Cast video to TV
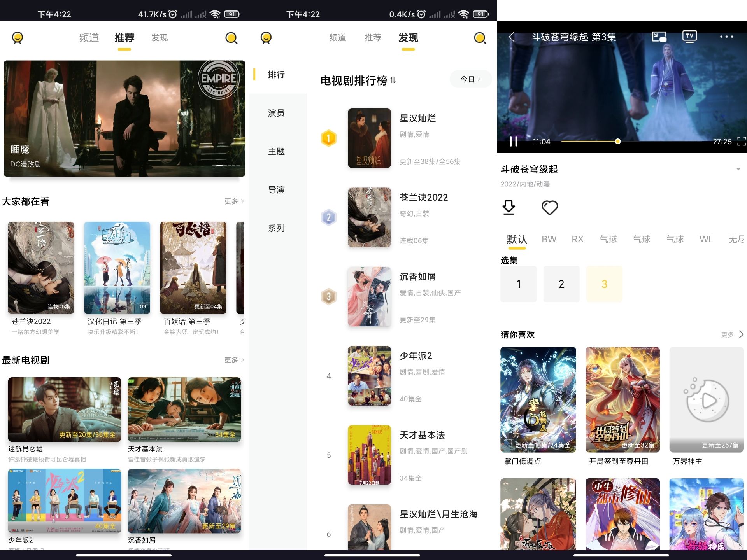Screen dimensions: 747x560 [x=689, y=36]
